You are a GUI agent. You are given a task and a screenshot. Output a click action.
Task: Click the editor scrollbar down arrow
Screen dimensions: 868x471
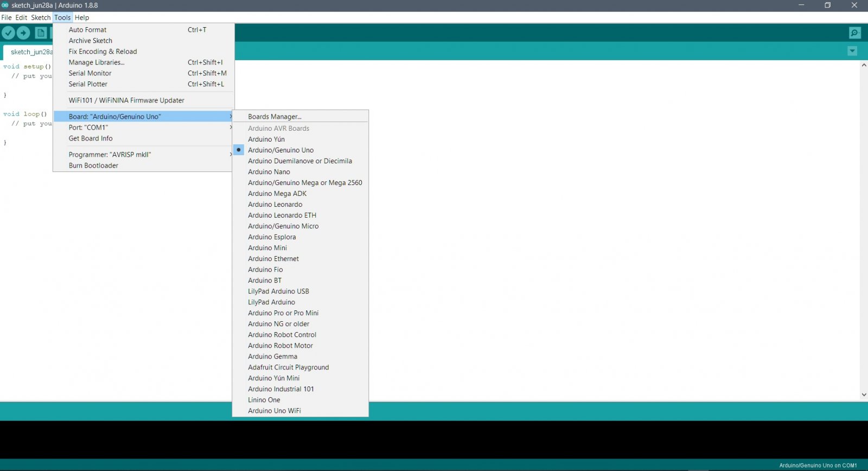[864, 395]
